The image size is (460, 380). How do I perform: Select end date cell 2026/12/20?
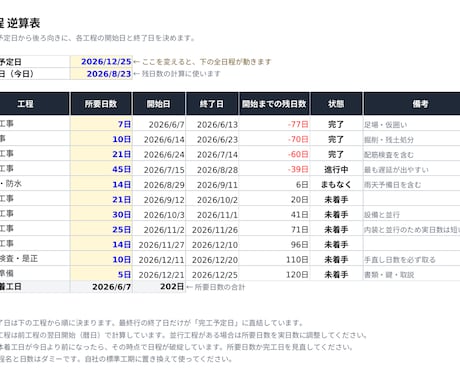pos(212,259)
